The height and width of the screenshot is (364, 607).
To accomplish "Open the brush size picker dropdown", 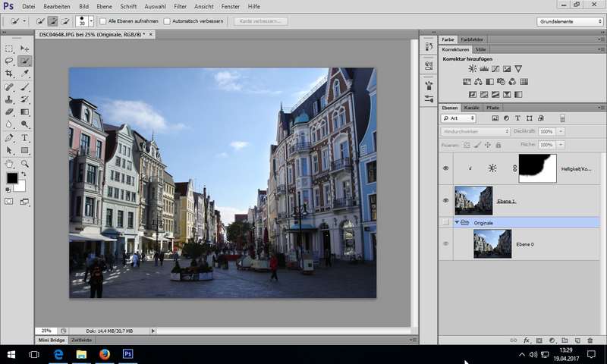I will tap(92, 21).
